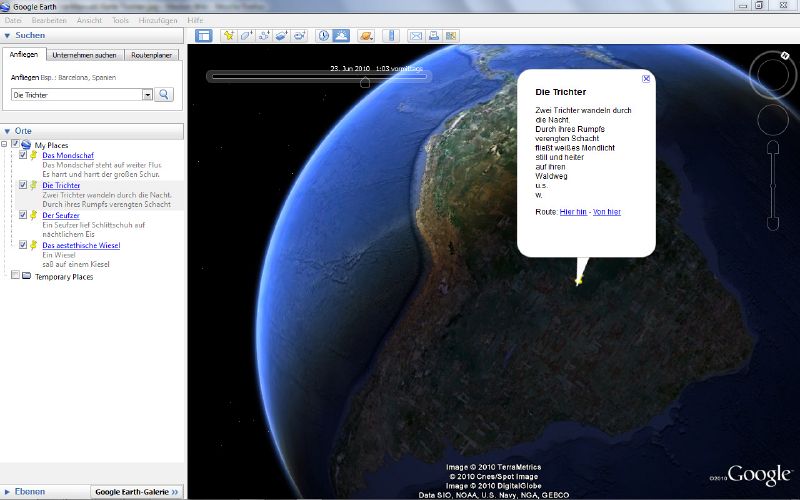
Task: Uncheck the Der Seufzer checkbox
Action: tap(23, 215)
